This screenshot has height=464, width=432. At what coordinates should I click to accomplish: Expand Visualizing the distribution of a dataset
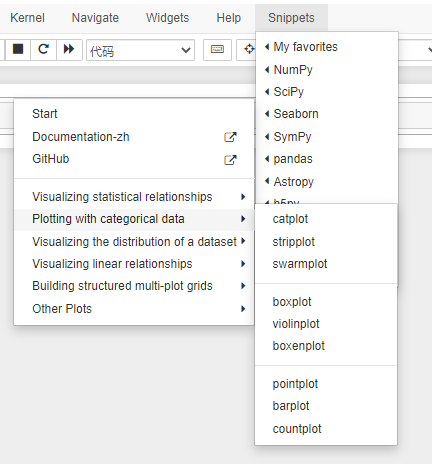[134, 242]
